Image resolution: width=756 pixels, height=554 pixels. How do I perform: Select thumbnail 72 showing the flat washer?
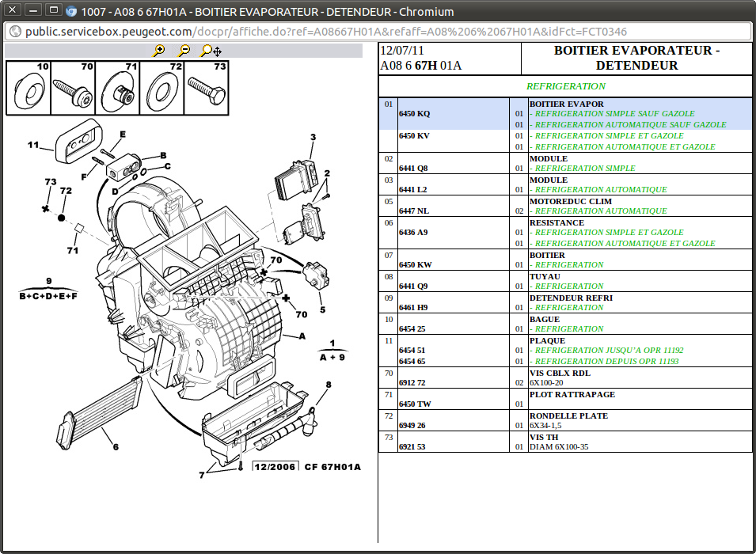click(x=161, y=88)
